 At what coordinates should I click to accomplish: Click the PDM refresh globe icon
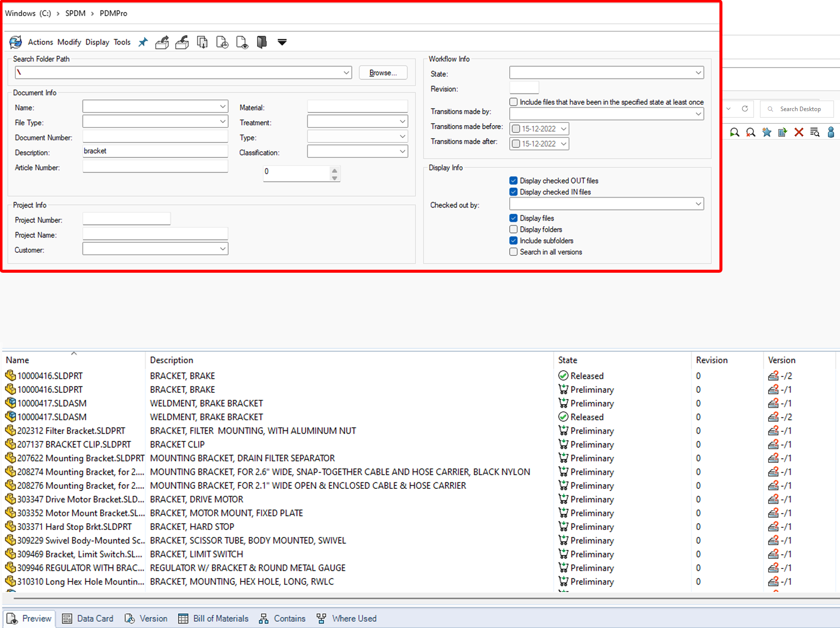pyautogui.click(x=16, y=42)
